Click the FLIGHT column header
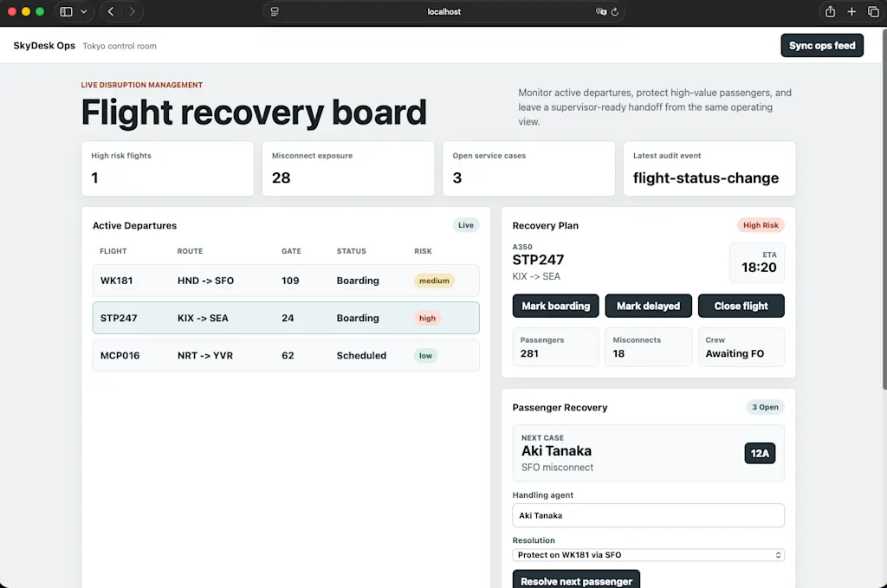Screen dimensions: 887x588 click(113, 251)
